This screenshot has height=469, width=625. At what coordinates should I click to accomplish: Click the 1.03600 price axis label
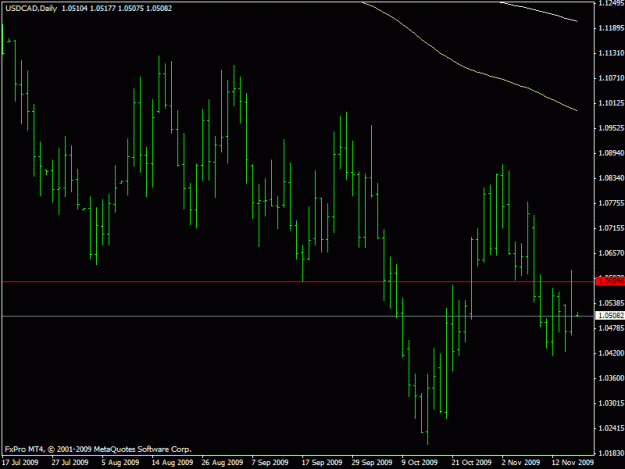[x=611, y=378]
